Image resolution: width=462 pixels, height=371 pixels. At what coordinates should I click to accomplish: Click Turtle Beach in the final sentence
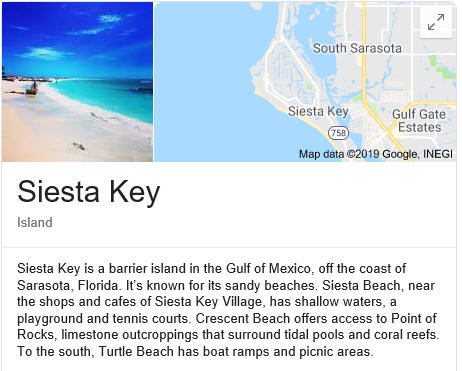tap(137, 351)
